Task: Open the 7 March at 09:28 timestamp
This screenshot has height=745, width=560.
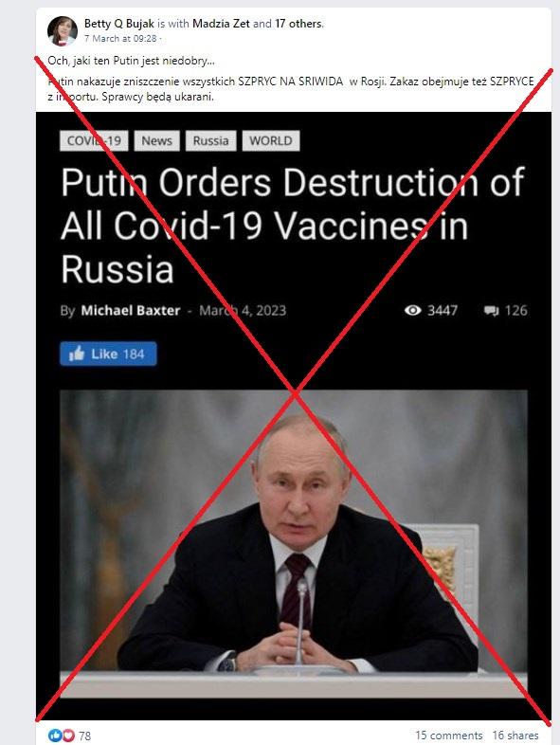Action: pyautogui.click(x=120, y=39)
